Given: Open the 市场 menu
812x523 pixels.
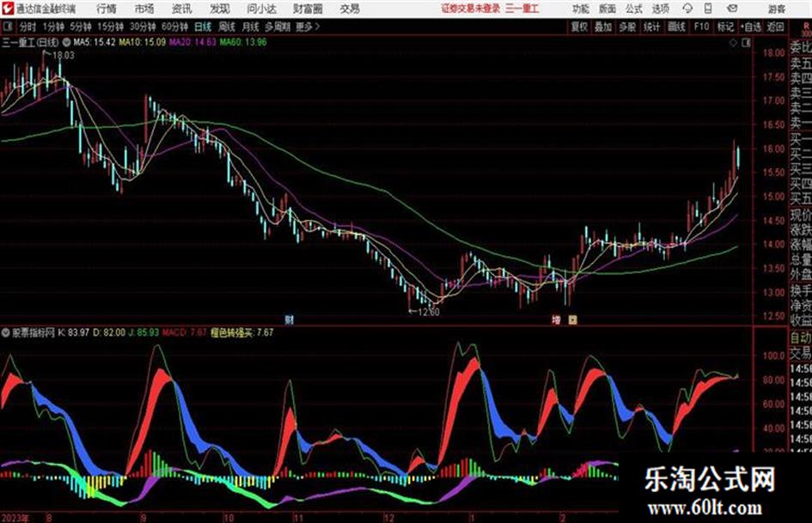Looking at the screenshot, I should (144, 9).
